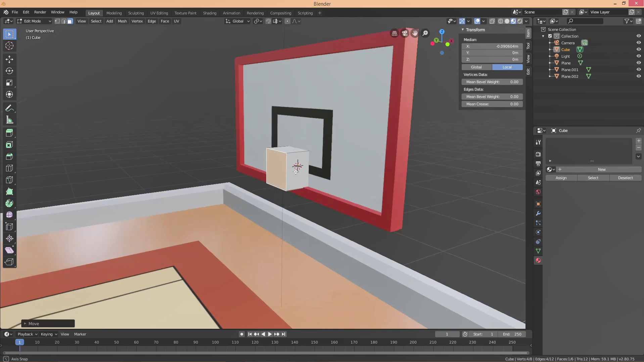The image size is (644, 362).
Task: Select the Rotate tool
Action: 9,71
